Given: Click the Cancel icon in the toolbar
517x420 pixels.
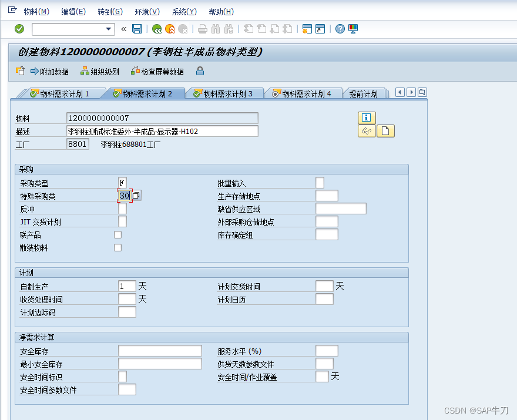Looking at the screenshot, I should tap(183, 29).
